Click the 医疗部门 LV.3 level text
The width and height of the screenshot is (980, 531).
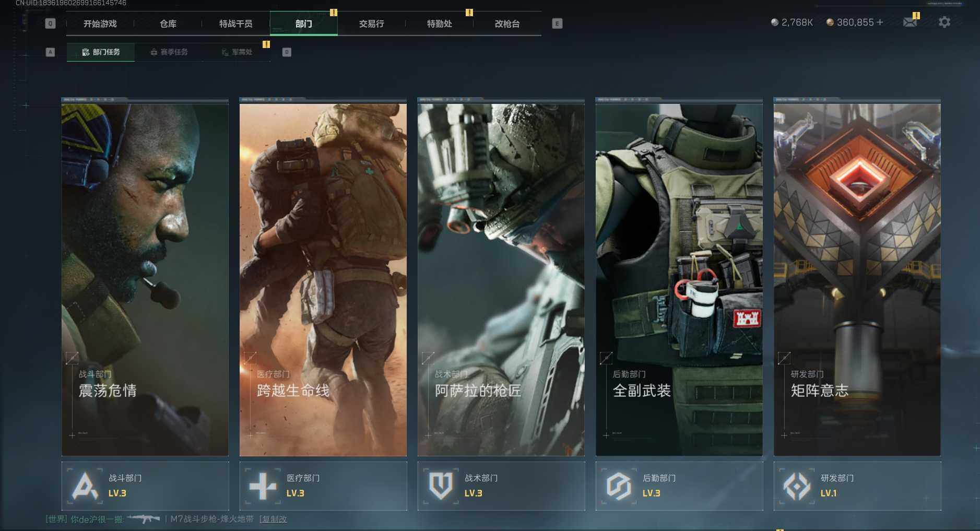point(296,493)
